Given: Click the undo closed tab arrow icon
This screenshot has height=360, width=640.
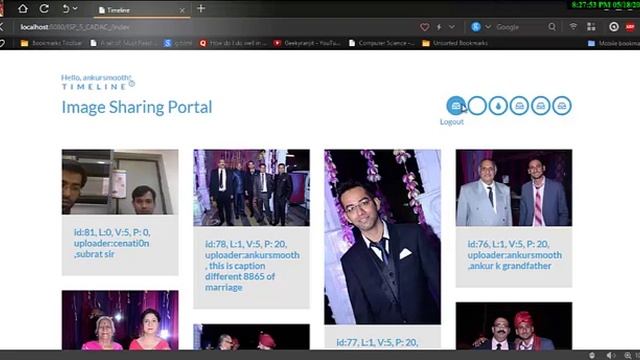Looking at the screenshot, I should coord(66,9).
